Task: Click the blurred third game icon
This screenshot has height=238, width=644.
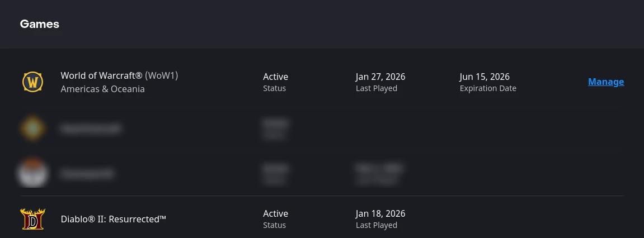Action: click(x=32, y=173)
